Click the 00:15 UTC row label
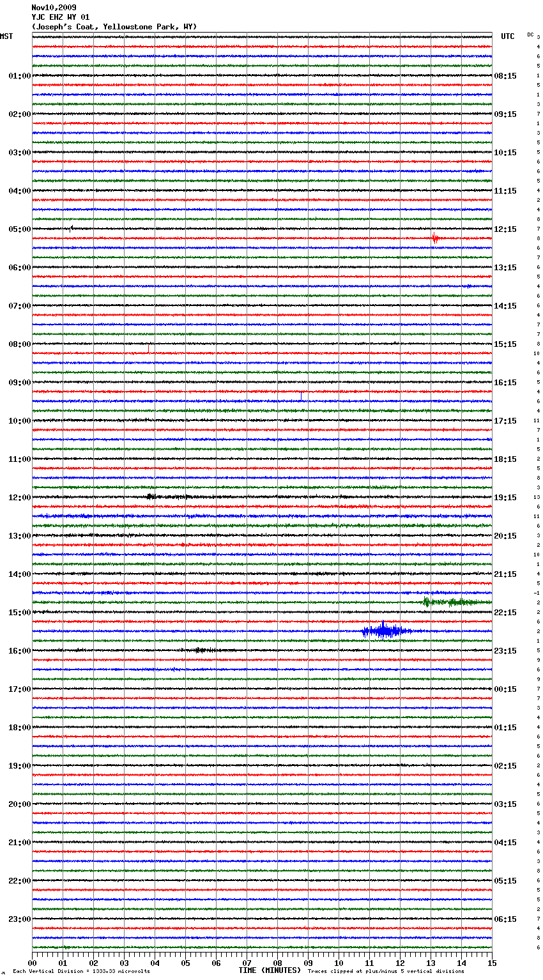 click(x=505, y=689)
